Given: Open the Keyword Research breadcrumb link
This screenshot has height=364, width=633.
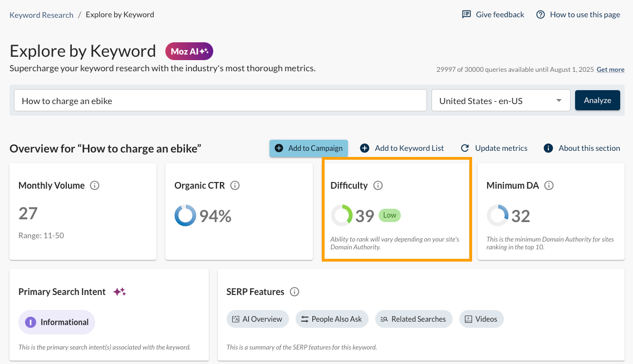Looking at the screenshot, I should tap(41, 14).
